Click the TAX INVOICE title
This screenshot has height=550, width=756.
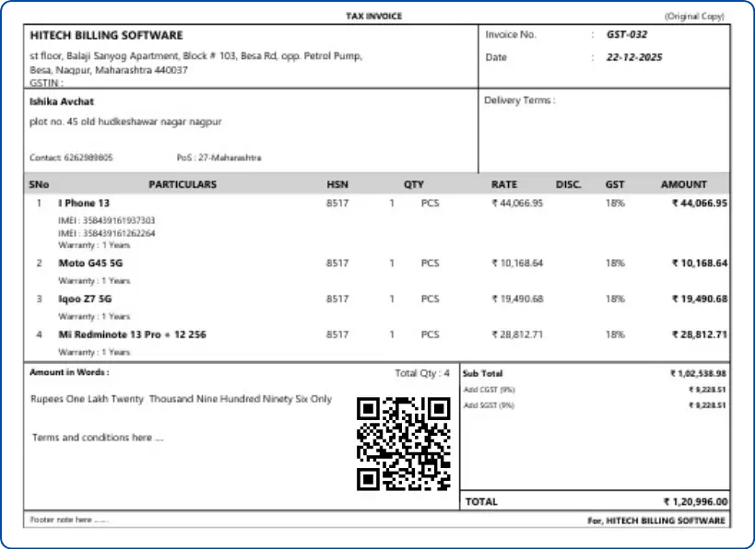coord(373,17)
